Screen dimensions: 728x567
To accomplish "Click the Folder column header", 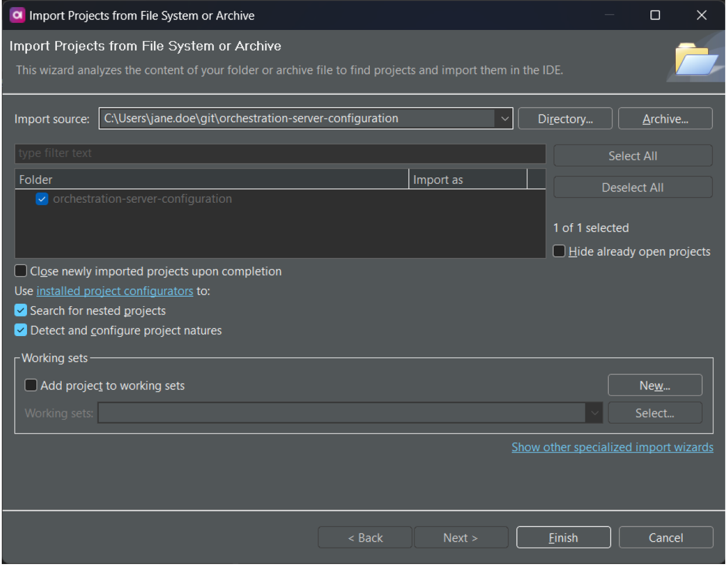I will (x=211, y=180).
